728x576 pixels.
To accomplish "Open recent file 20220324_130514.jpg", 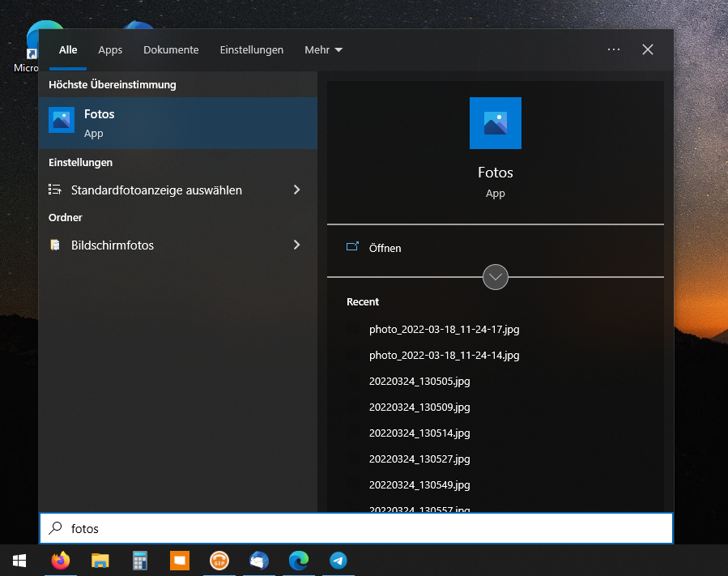I will pos(419,433).
